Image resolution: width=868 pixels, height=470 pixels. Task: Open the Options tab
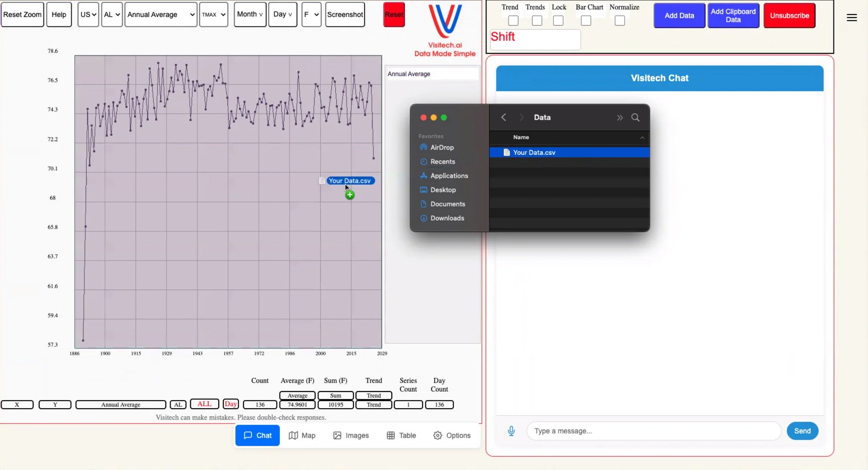pyautogui.click(x=452, y=435)
